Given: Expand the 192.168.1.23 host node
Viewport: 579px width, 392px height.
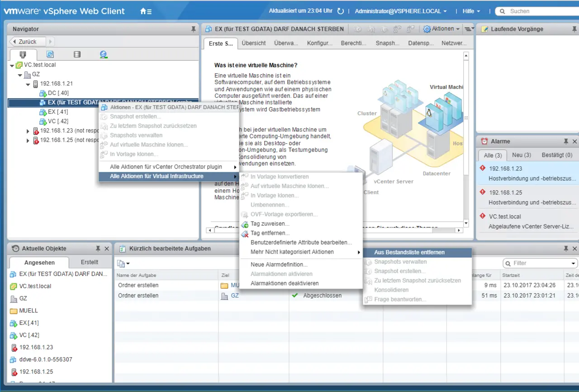Looking at the screenshot, I should [28, 131].
